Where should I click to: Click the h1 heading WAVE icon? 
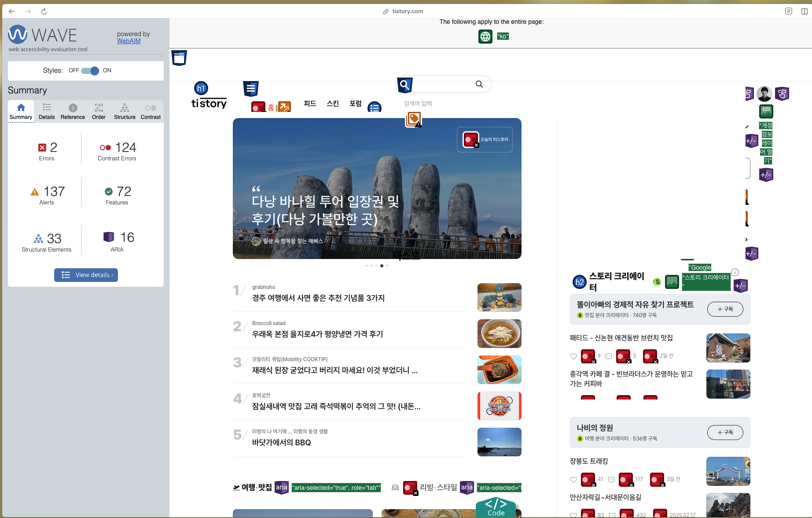[201, 88]
